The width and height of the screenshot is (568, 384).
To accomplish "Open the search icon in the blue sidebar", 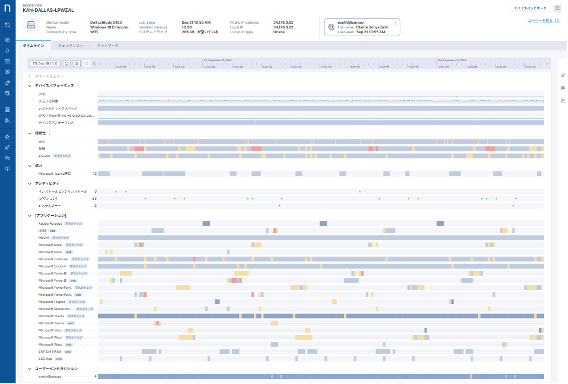I will 8,25.
